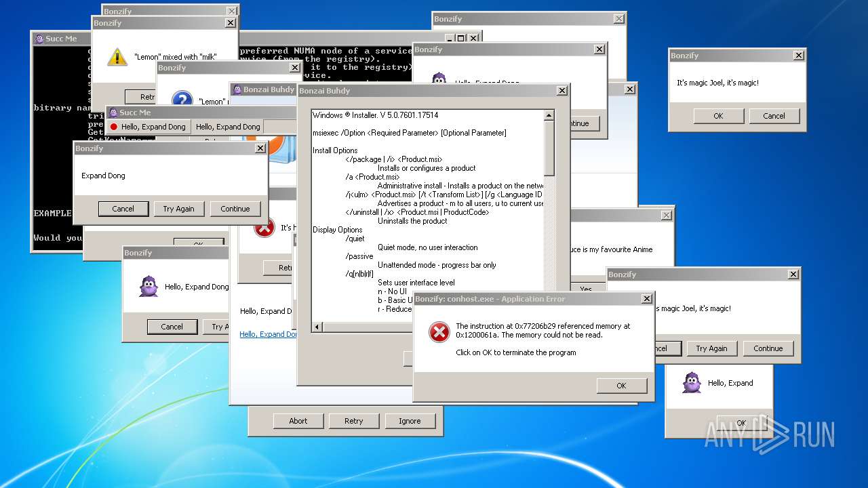Close the 'is my favourite Anime' dialog
The width and height of the screenshot is (868, 488).
tap(667, 216)
